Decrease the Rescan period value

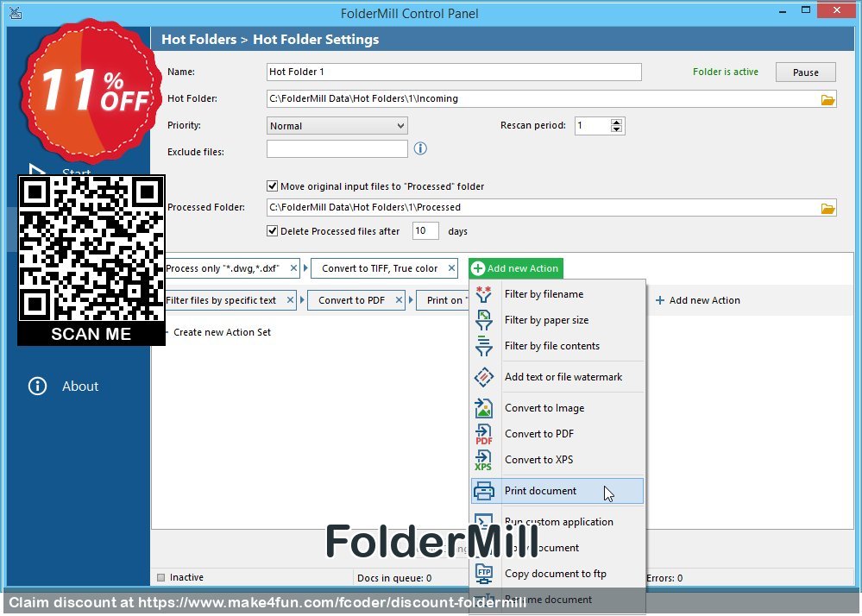tap(616, 129)
